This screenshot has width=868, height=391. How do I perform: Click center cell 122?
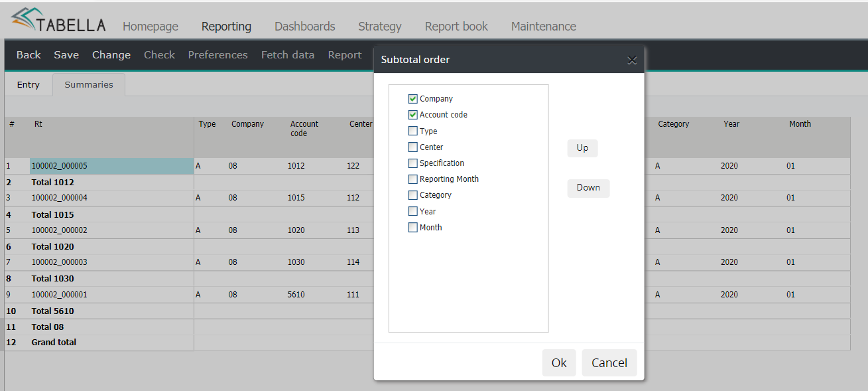coord(353,166)
